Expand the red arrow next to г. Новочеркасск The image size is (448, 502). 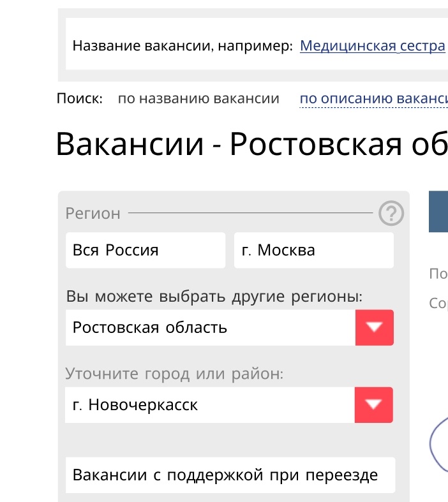coord(374,405)
